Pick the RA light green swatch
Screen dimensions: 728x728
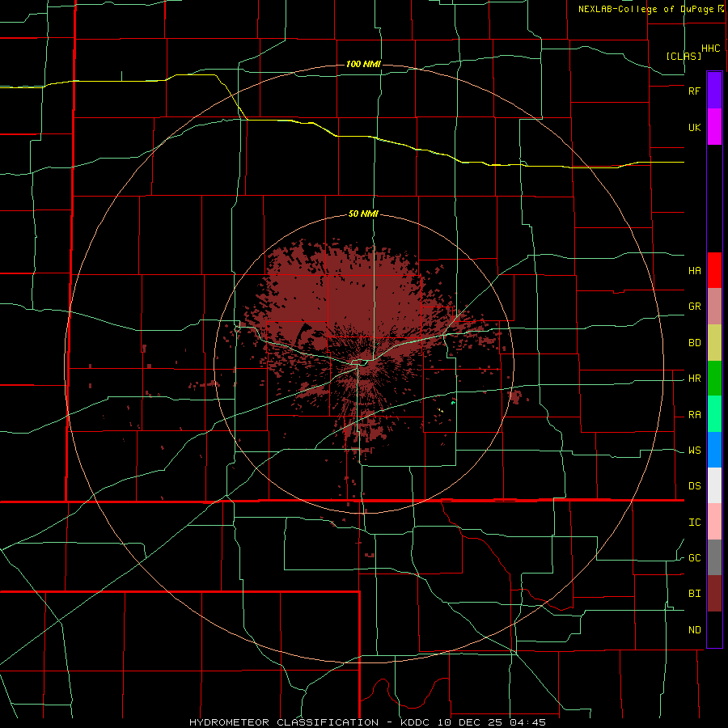(x=714, y=414)
